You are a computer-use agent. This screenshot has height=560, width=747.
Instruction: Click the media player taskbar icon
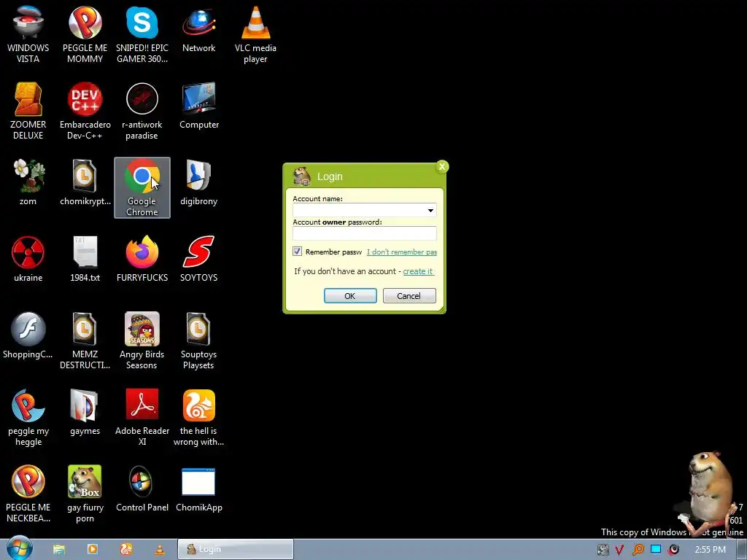click(93, 550)
